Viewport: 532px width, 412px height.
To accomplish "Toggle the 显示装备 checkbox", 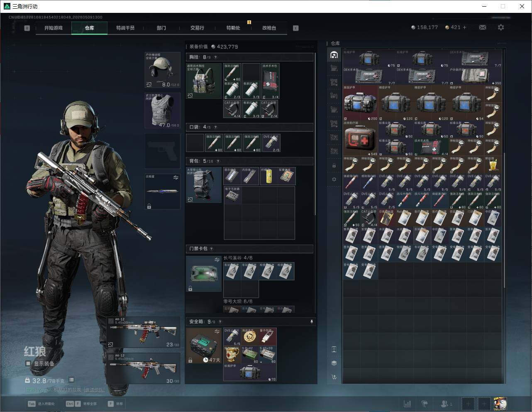I will [x=28, y=363].
